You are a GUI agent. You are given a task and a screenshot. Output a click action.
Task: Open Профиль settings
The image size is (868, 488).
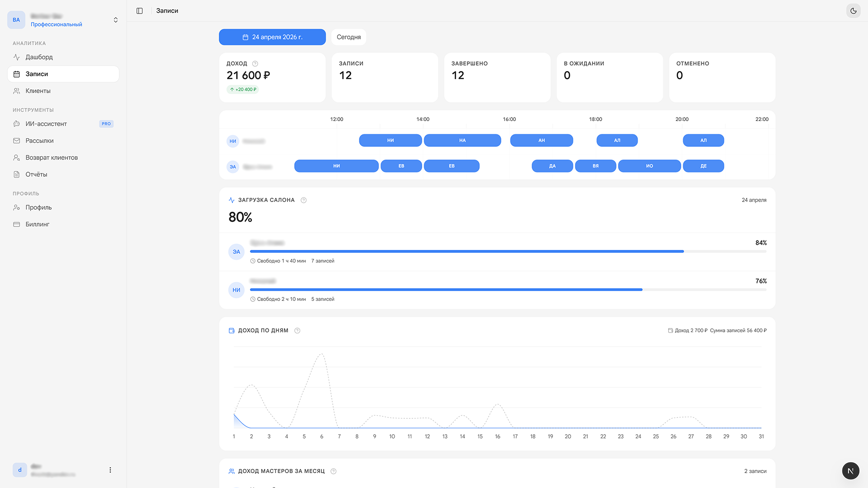63,207
